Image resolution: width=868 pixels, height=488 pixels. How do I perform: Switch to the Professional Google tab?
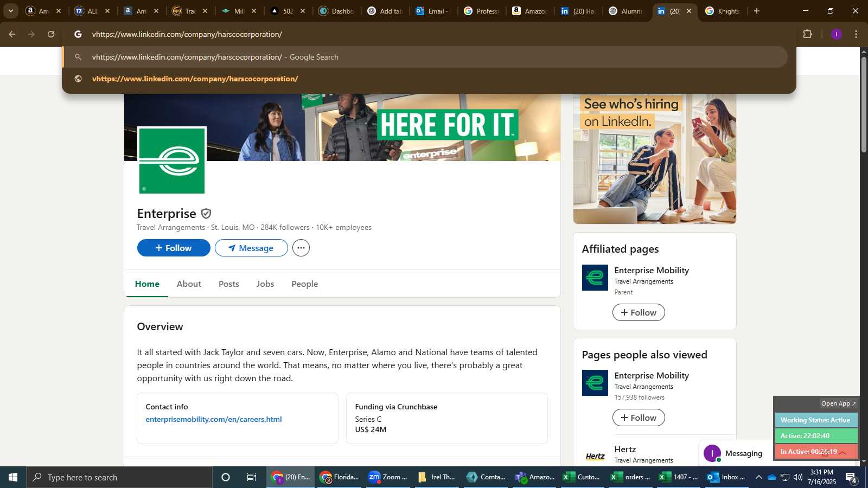481,11
